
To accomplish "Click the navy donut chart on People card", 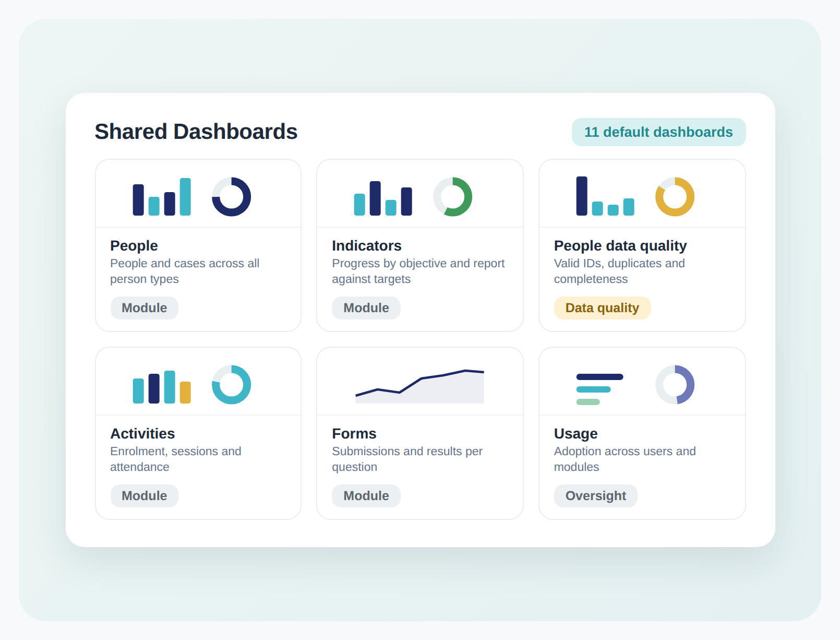I will point(231,197).
